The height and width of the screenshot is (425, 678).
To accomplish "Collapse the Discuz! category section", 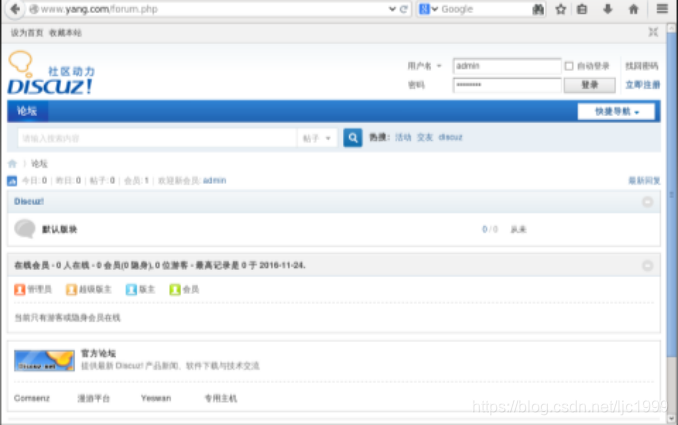I will coord(647,202).
